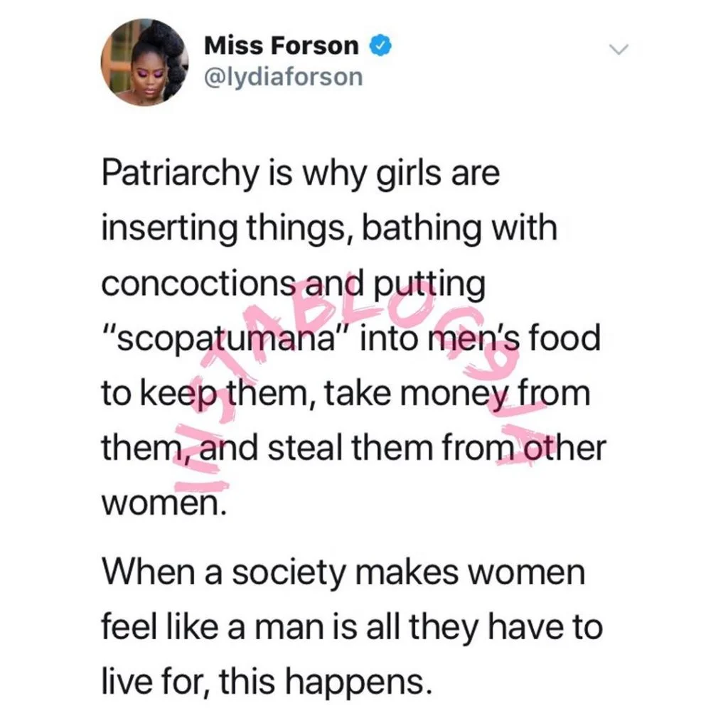Click the line starting 'When a society'
The width and height of the screenshot is (728, 728).
(343, 572)
